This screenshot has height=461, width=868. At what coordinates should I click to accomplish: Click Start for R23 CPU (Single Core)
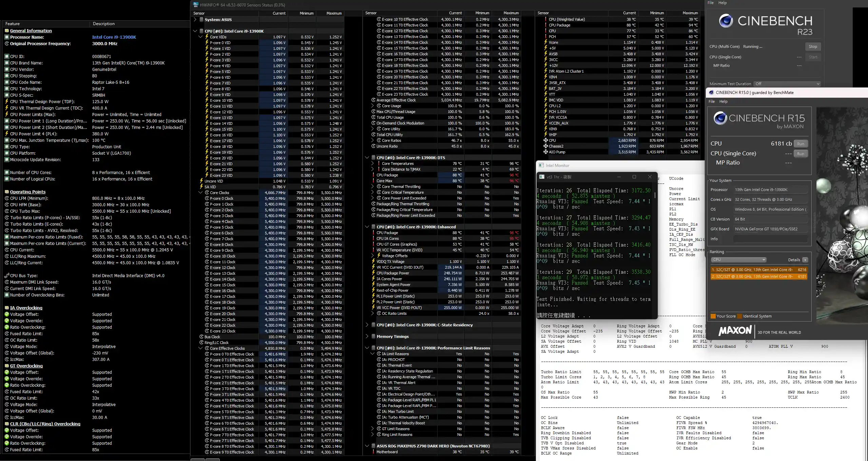[813, 57]
